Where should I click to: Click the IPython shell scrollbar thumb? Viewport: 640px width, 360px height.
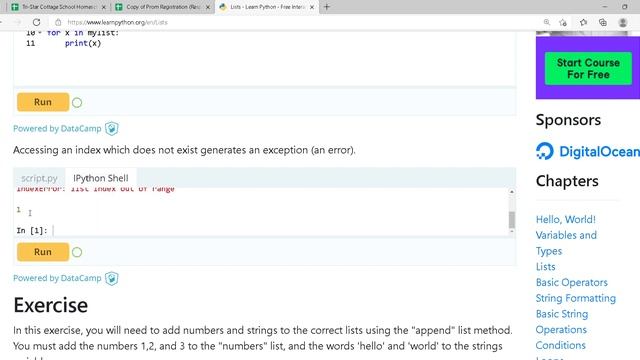click(x=511, y=220)
